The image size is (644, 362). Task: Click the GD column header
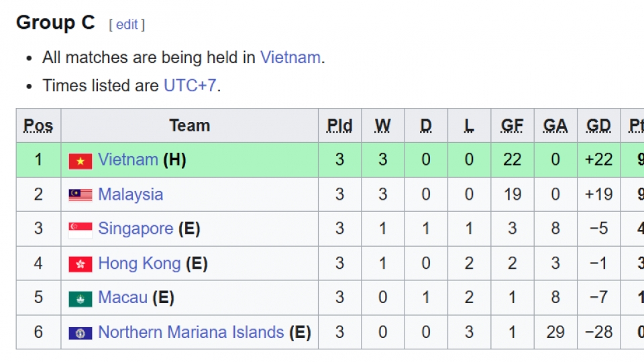point(598,125)
